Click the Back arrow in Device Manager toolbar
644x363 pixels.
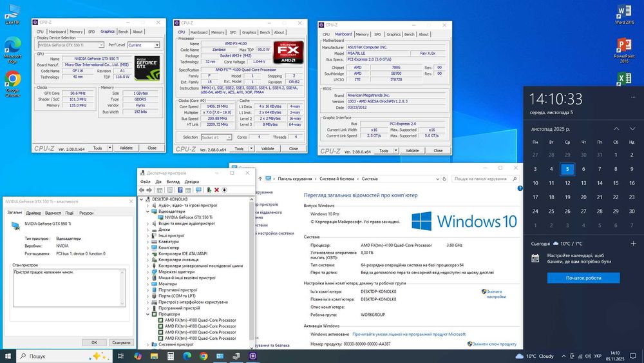point(142,190)
